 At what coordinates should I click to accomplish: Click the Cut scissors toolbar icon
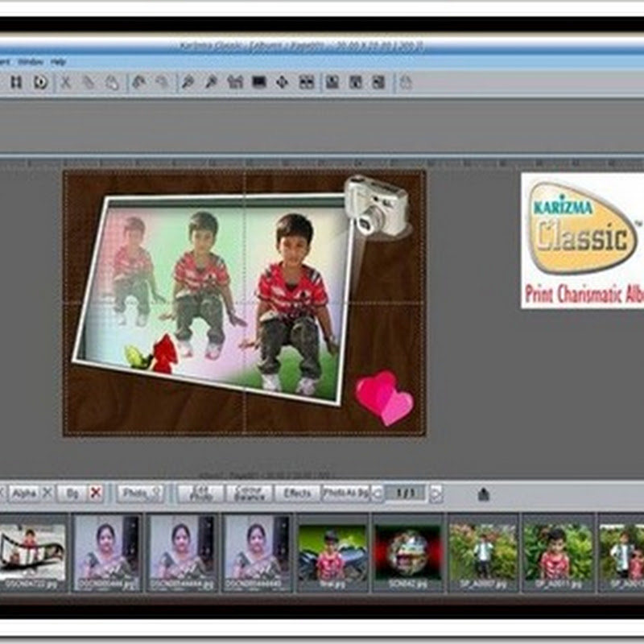click(66, 83)
